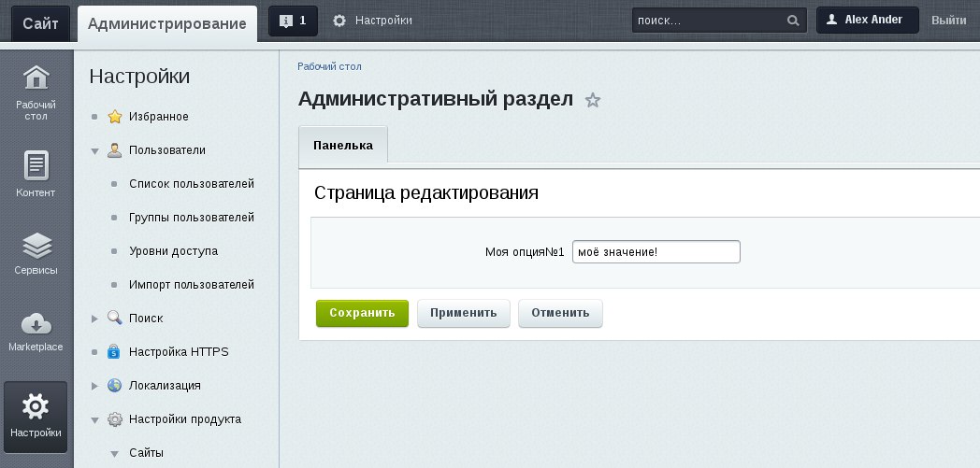Open the Рабочий стол sidebar home icon
This screenshot has height=468, width=980.
[x=36, y=78]
